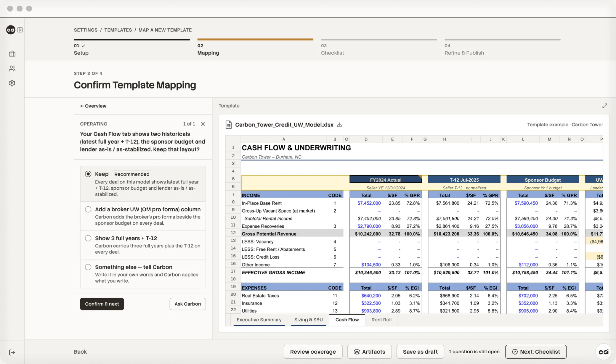This screenshot has height=364, width=616.
Task: Click the T-12 Jul-2025 column header
Action: point(464,180)
